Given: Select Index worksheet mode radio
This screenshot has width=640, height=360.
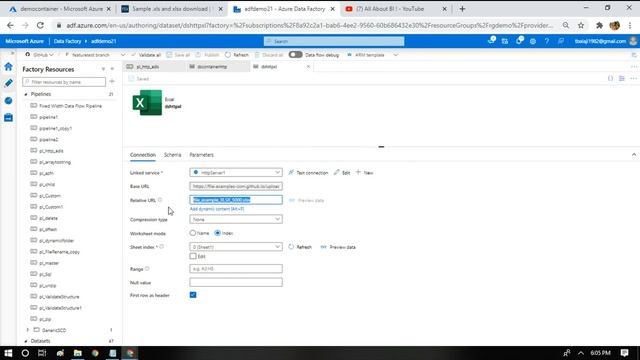Looking at the screenshot, I should click(x=218, y=233).
